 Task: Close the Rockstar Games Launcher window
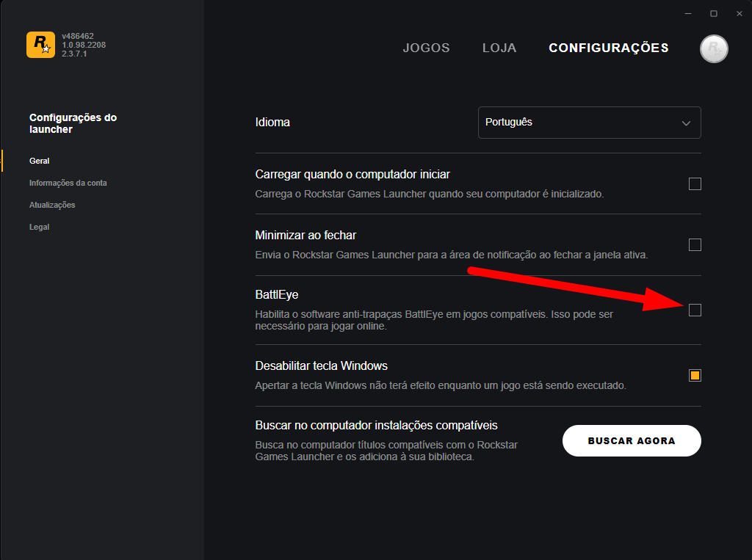click(x=739, y=13)
